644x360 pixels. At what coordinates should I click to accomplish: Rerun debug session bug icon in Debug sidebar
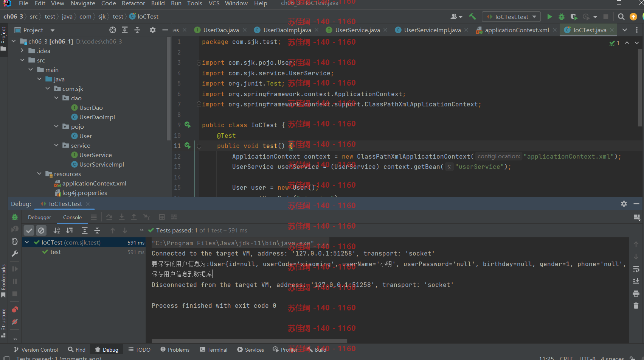15,217
